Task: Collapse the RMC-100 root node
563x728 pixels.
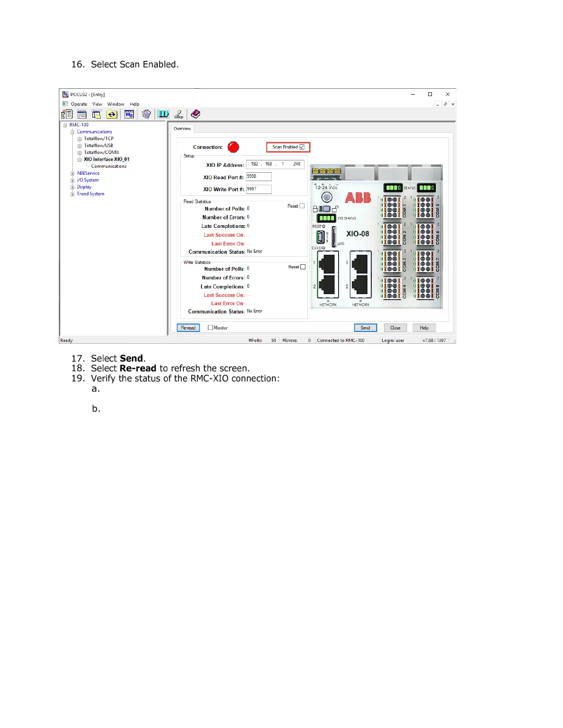Action: coord(65,125)
